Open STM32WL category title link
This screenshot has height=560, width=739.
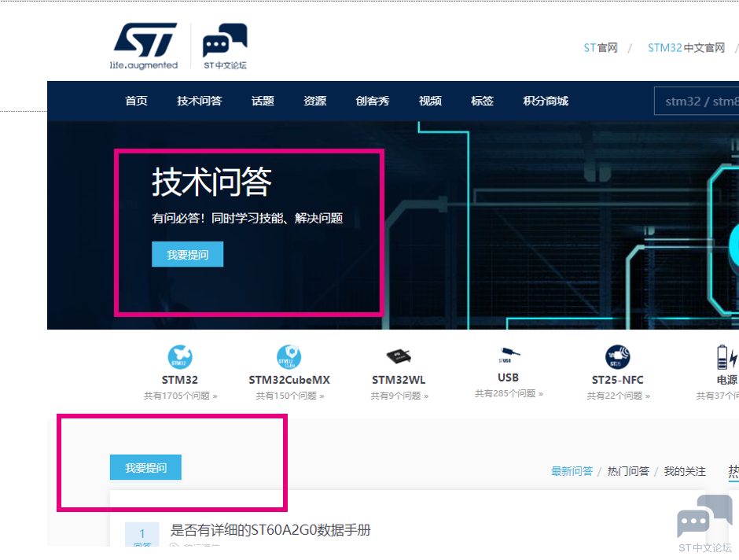(x=399, y=380)
